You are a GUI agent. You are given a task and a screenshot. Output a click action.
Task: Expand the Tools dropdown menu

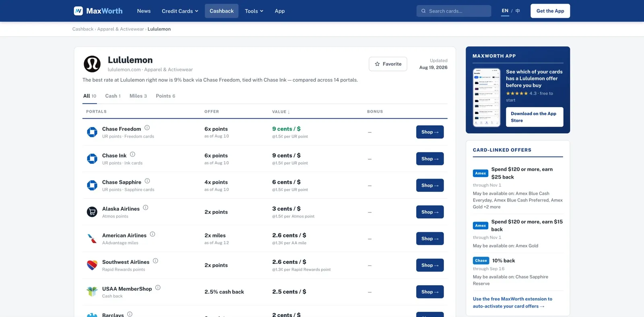pyautogui.click(x=254, y=11)
